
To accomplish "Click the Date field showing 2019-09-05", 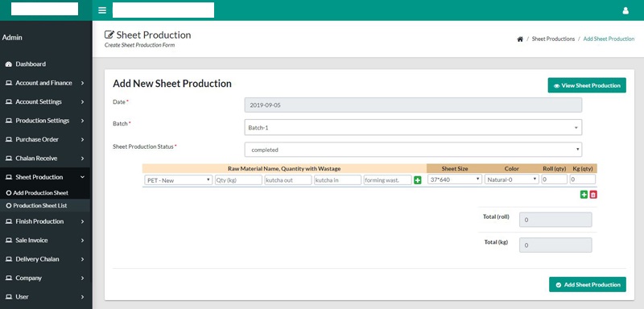I will (413, 105).
